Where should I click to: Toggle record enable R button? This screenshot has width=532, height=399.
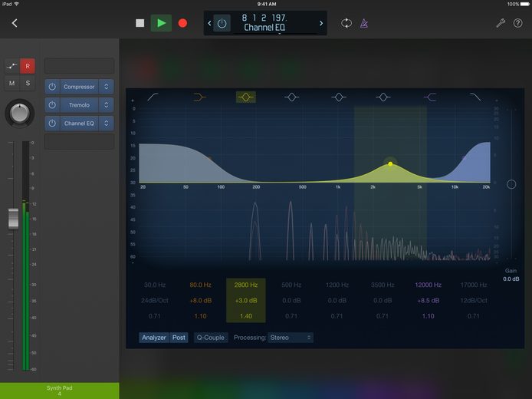[28, 66]
